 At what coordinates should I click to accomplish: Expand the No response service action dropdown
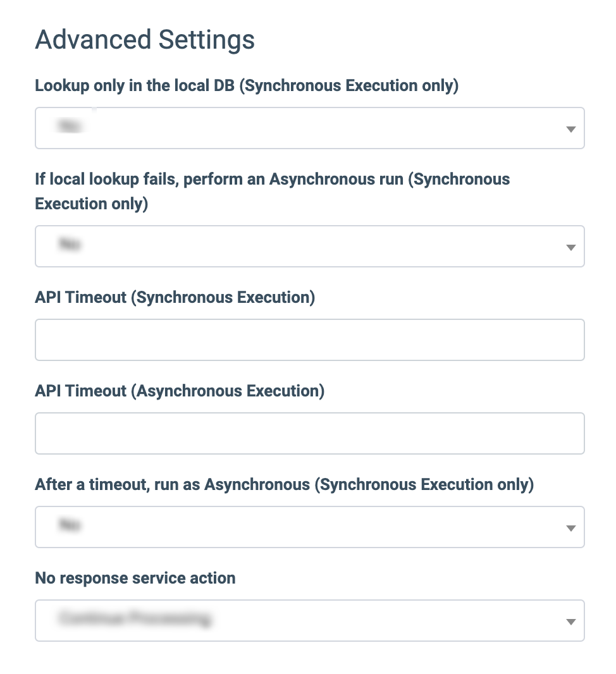(309, 621)
